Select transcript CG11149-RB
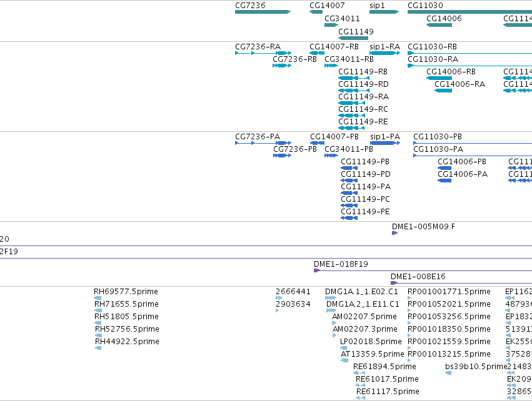Image resolution: width=532 pixels, height=401 pixels. pos(354,78)
